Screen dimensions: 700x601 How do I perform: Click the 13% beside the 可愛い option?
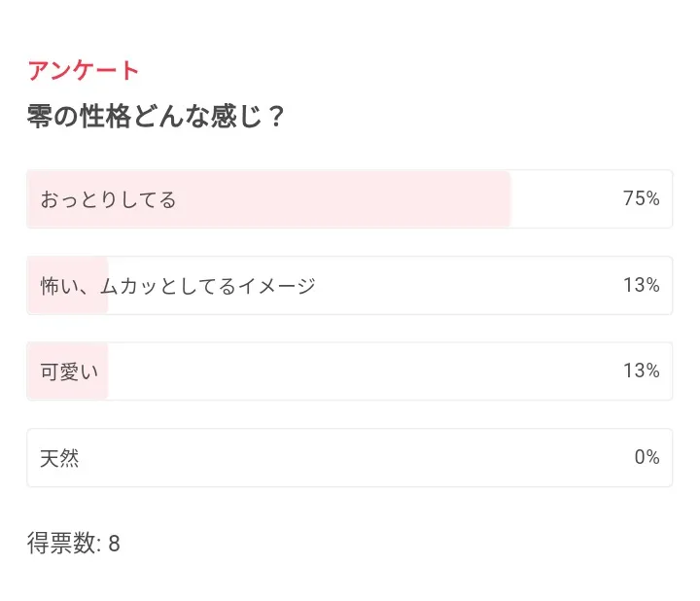click(641, 371)
